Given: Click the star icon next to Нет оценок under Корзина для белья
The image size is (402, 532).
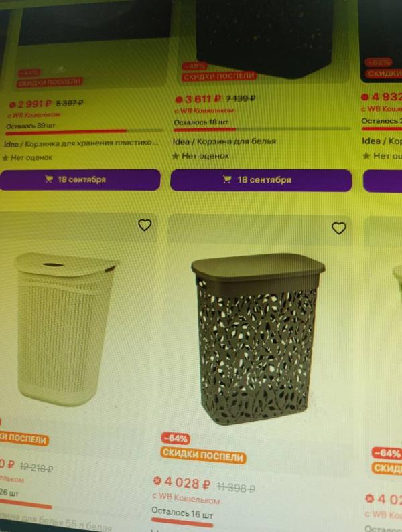Looking at the screenshot, I should (x=176, y=156).
